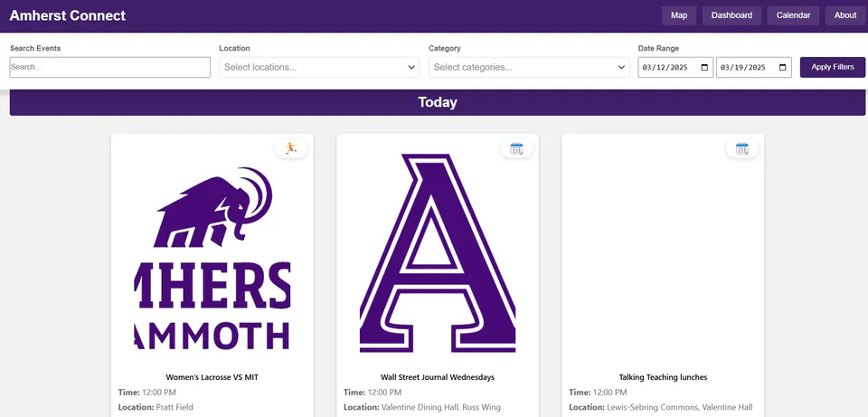Click the running sports icon on Lacrosse card
The width and height of the screenshot is (868, 417).
point(291,148)
